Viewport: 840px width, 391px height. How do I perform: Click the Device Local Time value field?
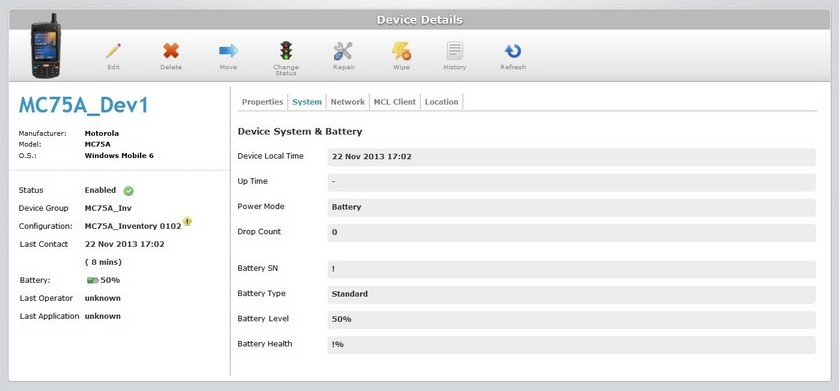pos(571,157)
